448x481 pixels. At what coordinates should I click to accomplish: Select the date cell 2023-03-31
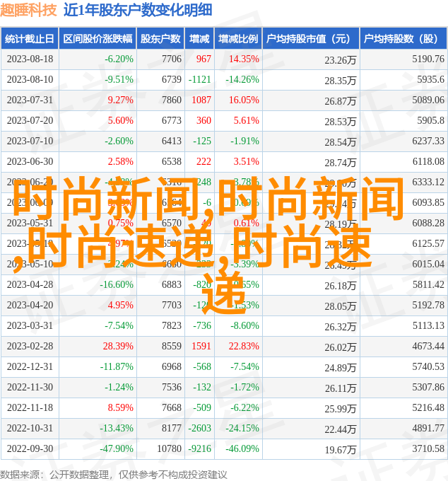coord(30,326)
